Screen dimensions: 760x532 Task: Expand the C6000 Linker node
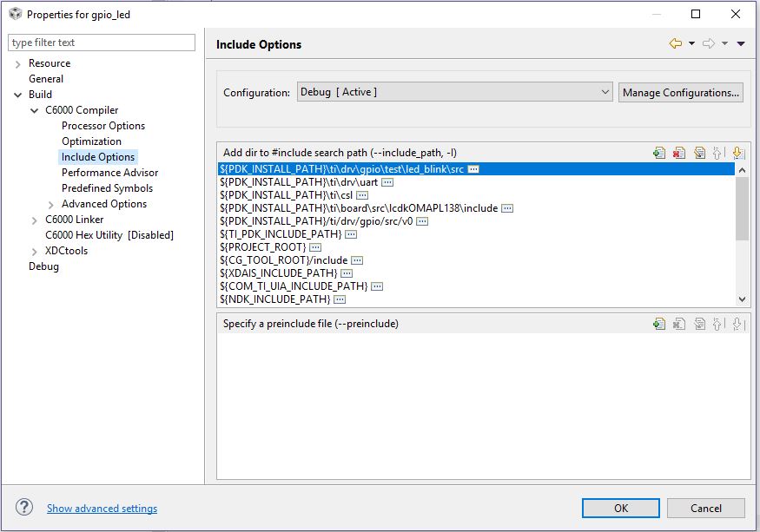pos(35,220)
